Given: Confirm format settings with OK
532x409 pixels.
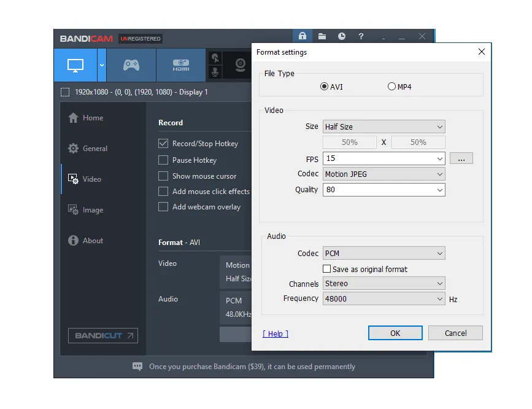Looking at the screenshot, I should (395, 333).
